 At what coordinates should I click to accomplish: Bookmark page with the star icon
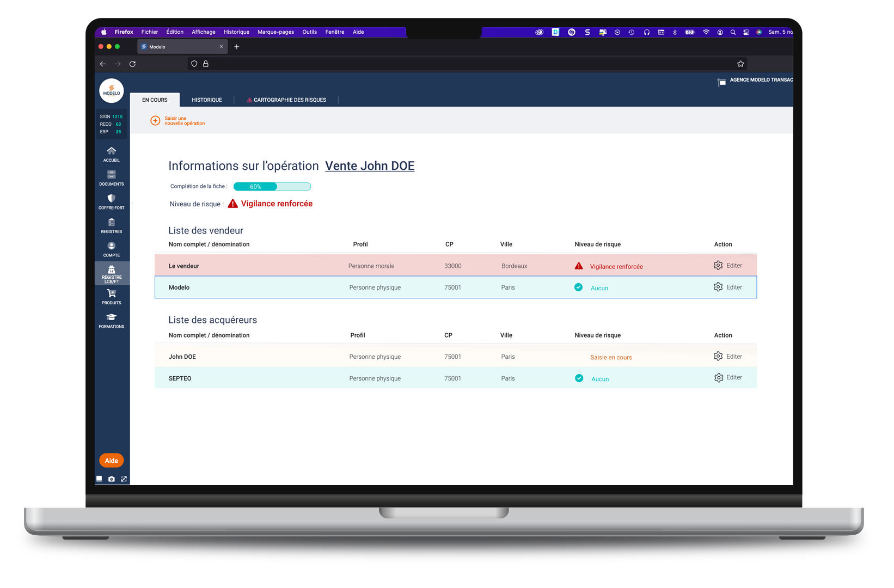pyautogui.click(x=740, y=64)
